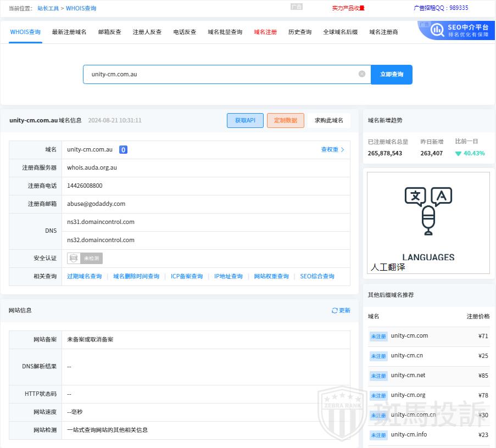Click the 未注册 tag beside unity-cm.com
This screenshot has height=448, width=496.
pos(378,337)
